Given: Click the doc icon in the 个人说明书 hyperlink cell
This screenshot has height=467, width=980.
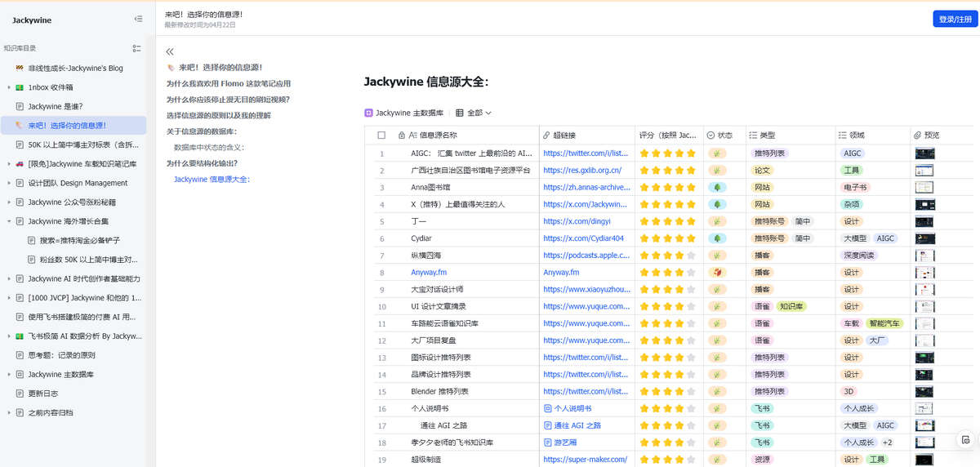Looking at the screenshot, I should pos(548,408).
